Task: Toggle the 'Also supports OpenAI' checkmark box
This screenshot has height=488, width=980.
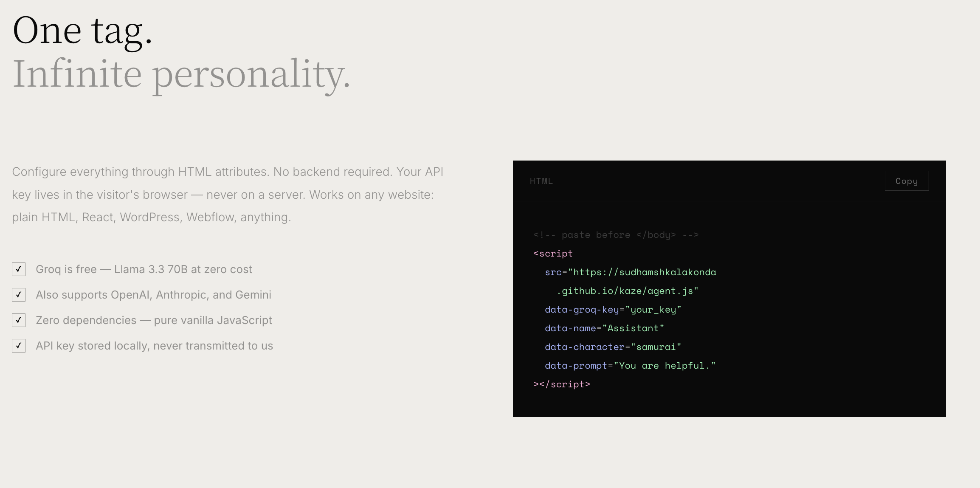Action: [x=19, y=295]
